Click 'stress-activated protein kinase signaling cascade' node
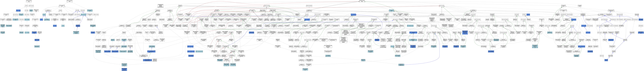 404,32
